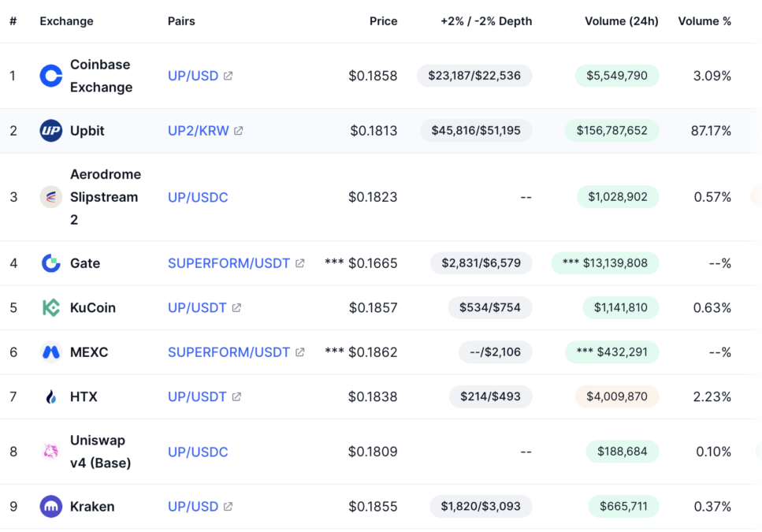Open external link icon beside KuCoin UP/USDT
The image size is (762, 532).
236,307
